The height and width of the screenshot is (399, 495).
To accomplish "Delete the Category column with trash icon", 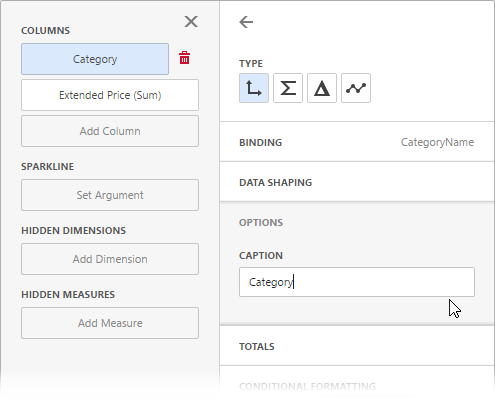I will (184, 58).
